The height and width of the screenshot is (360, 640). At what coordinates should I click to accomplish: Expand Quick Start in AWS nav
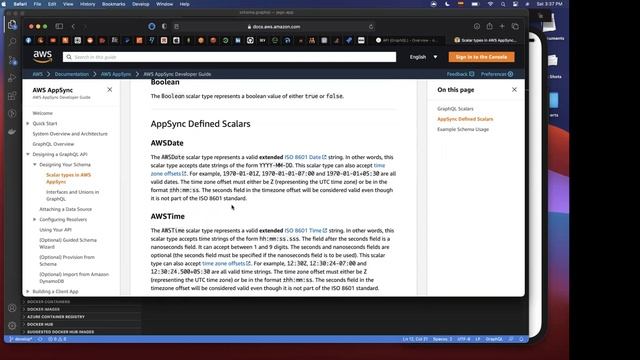(x=28, y=123)
